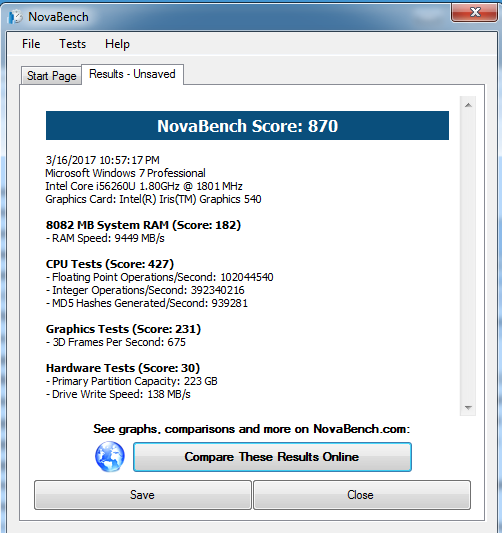Click Hardware Tests (Score: 30) heading
This screenshot has width=502, height=533.
[x=123, y=368]
